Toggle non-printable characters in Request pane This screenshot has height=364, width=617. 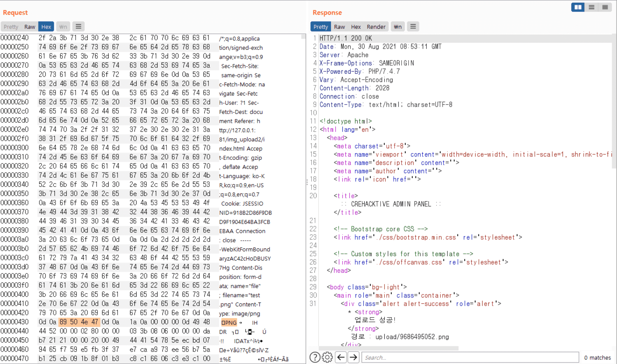(63, 27)
